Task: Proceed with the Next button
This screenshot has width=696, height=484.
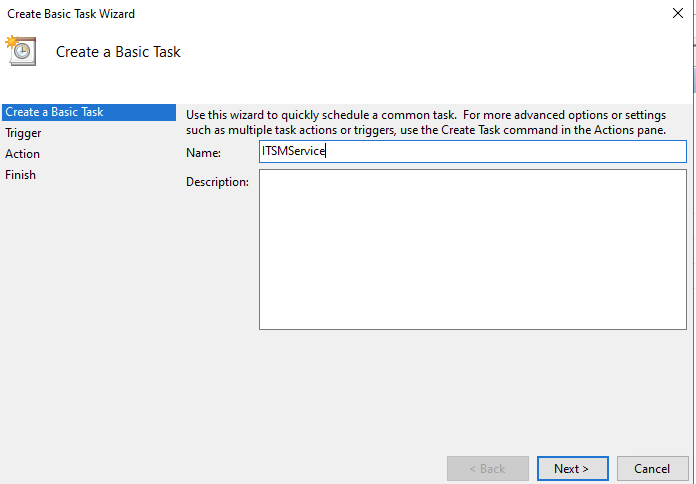Action: pos(573,468)
